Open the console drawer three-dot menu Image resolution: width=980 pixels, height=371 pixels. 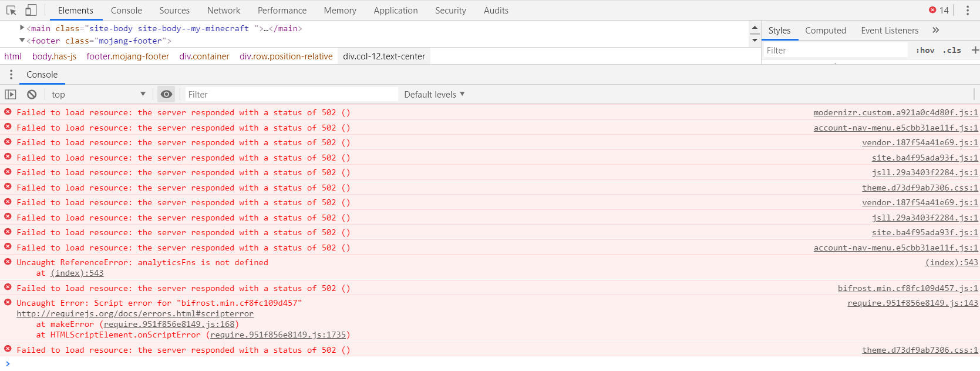(x=11, y=75)
